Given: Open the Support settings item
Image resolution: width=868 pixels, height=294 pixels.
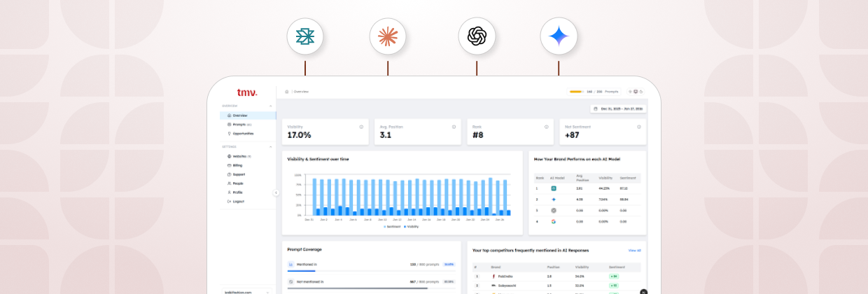Looking at the screenshot, I should click(248, 174).
